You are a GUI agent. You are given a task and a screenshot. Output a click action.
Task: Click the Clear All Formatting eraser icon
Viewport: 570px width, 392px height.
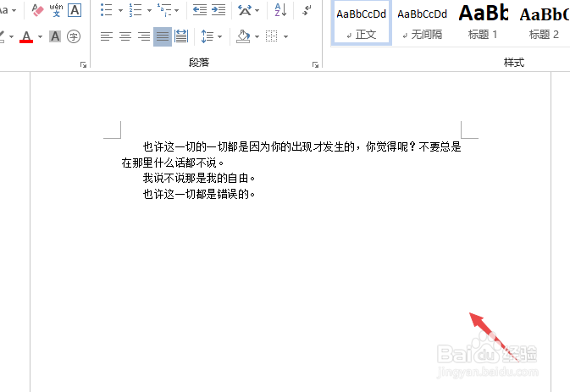(37, 10)
